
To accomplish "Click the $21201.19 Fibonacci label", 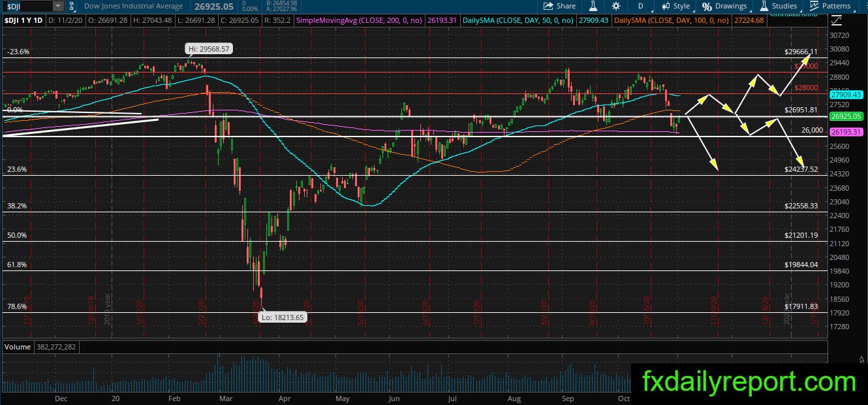I will (801, 235).
